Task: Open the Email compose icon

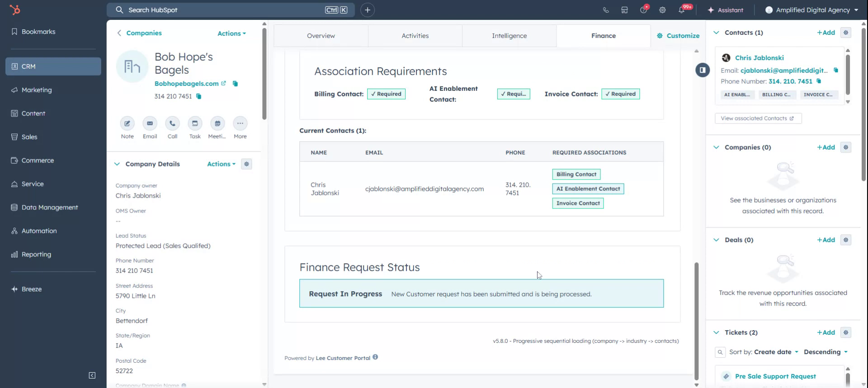Action: click(150, 123)
